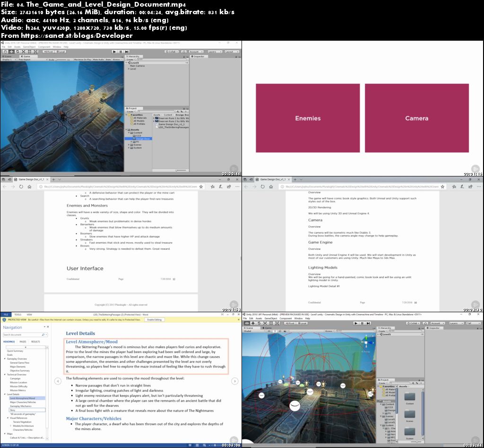Go to the next screen arrow in Word

234,381
